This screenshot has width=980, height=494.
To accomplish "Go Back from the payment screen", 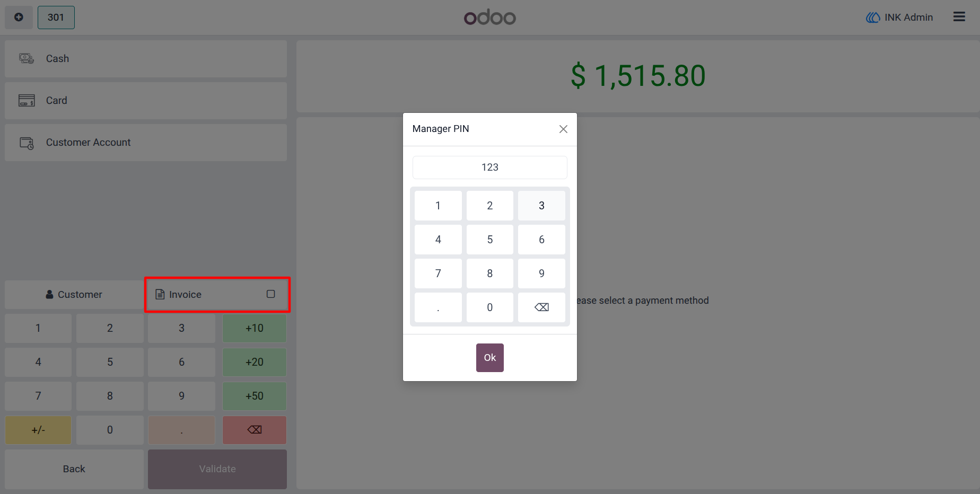I will 74,469.
